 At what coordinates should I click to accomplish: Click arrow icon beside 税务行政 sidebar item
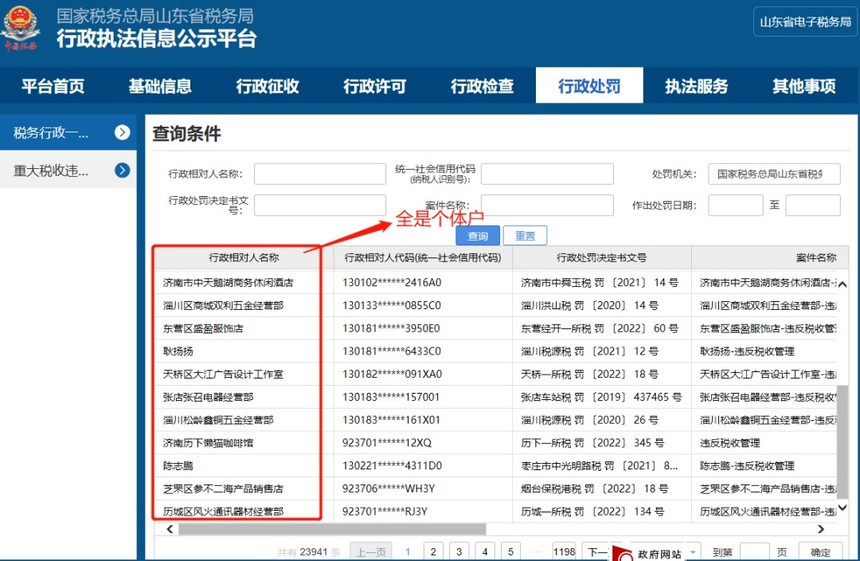122,132
